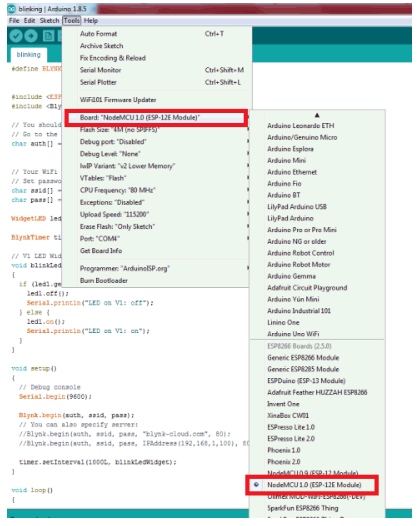Select Adafruit Feather HUZZAH ESP8266 board

(317, 392)
